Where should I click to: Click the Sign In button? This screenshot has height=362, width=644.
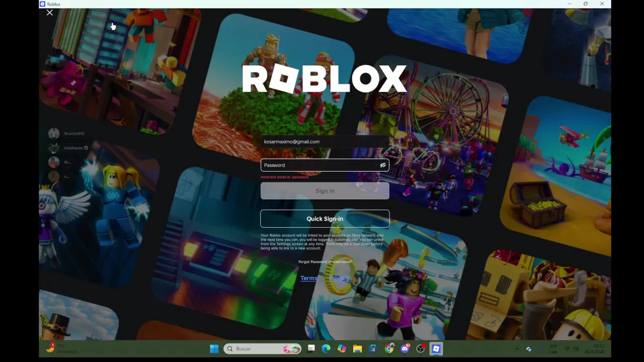click(x=325, y=191)
